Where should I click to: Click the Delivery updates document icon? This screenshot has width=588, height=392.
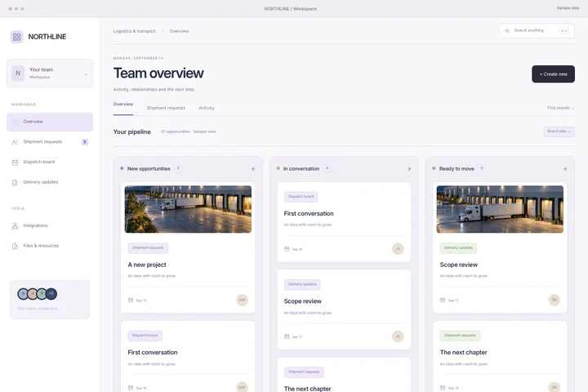(x=15, y=183)
